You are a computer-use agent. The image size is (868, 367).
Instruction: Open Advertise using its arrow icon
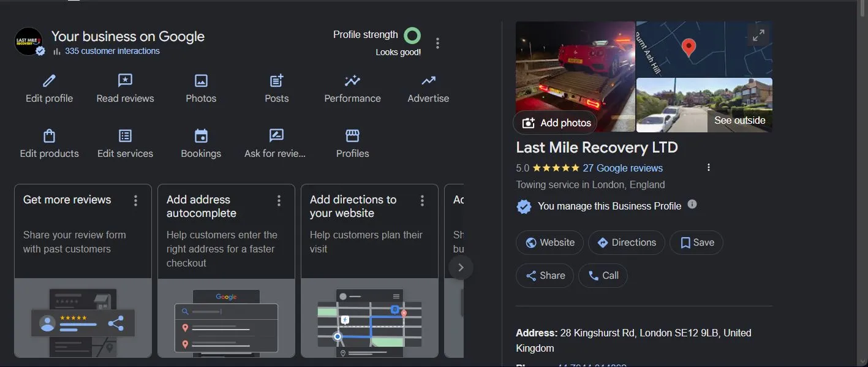click(428, 80)
